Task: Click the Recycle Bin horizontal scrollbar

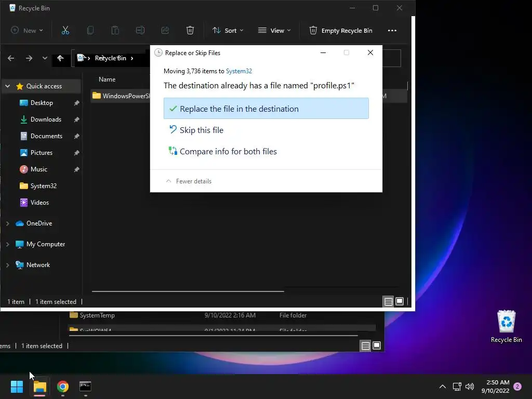Action: 188,291
